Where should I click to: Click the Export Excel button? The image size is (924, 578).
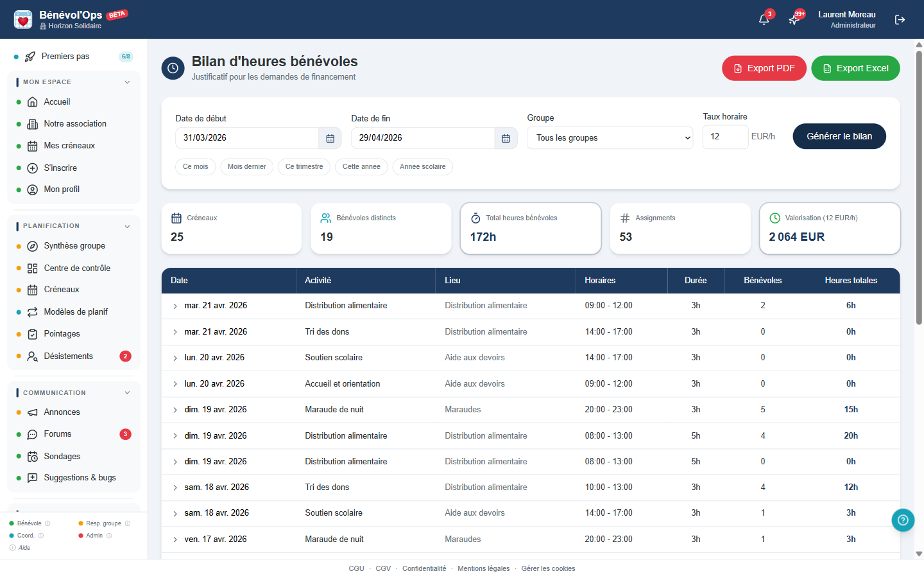855,68
